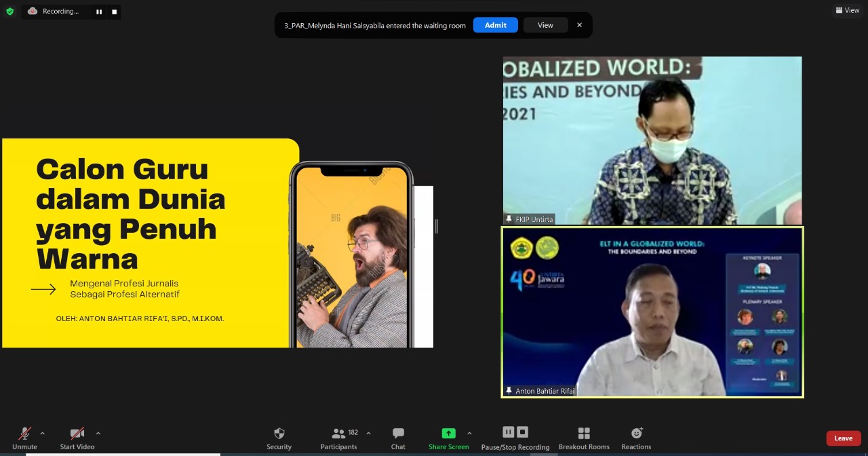
Task: Open the Participants panel
Action: 339,438
